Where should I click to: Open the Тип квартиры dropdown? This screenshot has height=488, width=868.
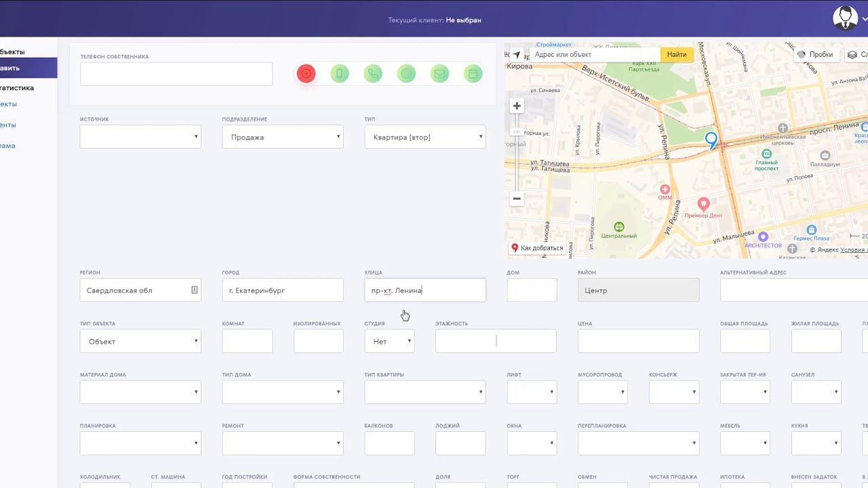[425, 392]
